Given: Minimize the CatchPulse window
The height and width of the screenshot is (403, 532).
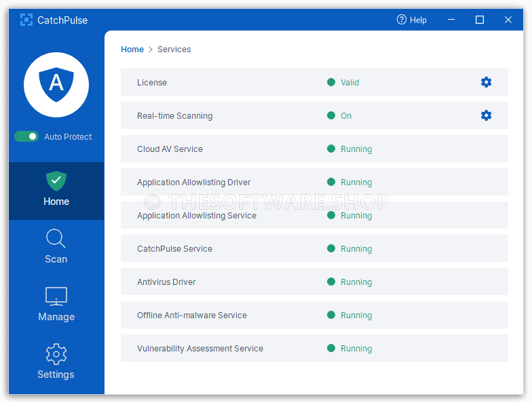Looking at the screenshot, I should 451,20.
